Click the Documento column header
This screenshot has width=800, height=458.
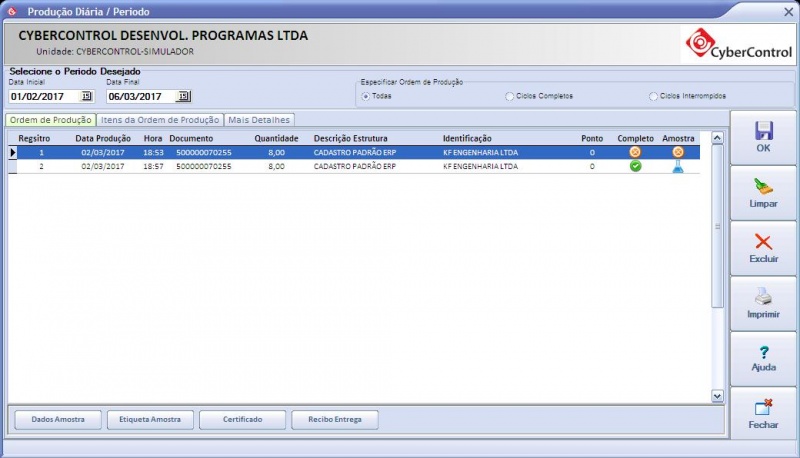pyautogui.click(x=191, y=138)
